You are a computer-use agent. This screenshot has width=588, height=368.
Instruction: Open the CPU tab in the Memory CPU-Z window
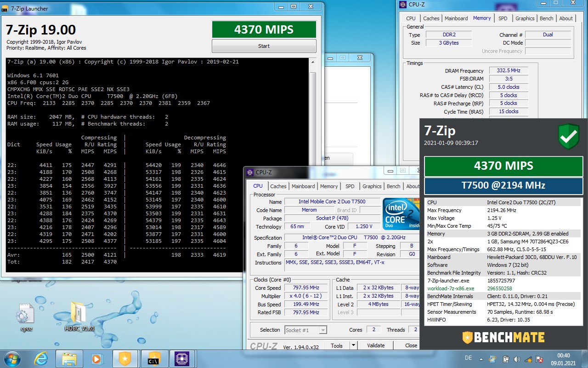[411, 18]
